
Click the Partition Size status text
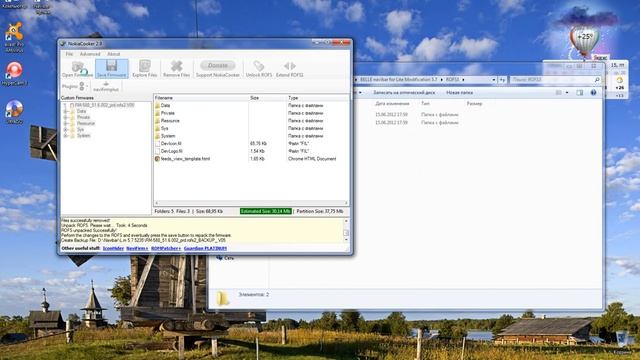pos(320,211)
